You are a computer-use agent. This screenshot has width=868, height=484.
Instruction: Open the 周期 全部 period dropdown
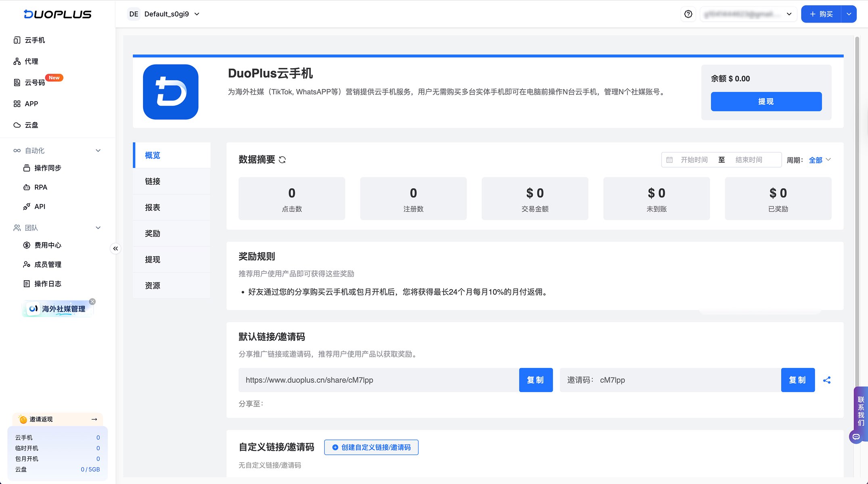[x=820, y=160]
